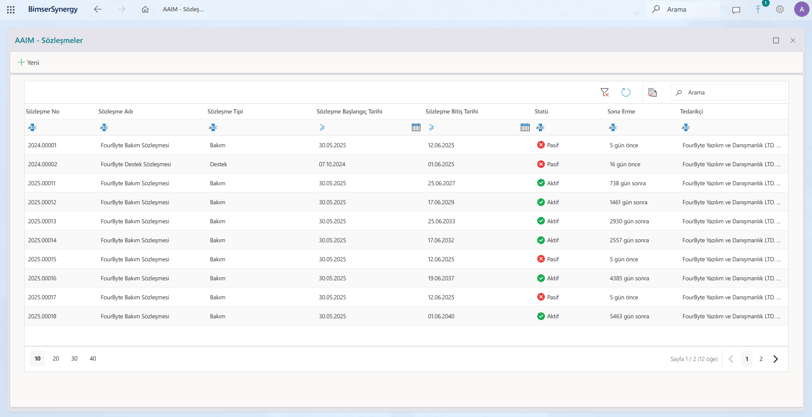The width and height of the screenshot is (812, 417).
Task: Open the upload notifications icon
Action: (x=758, y=9)
